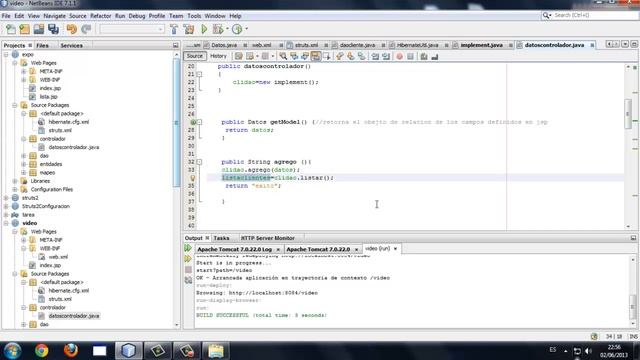Open Google Chrome from the taskbar
The width and height of the screenshot is (640, 360).
41,350
